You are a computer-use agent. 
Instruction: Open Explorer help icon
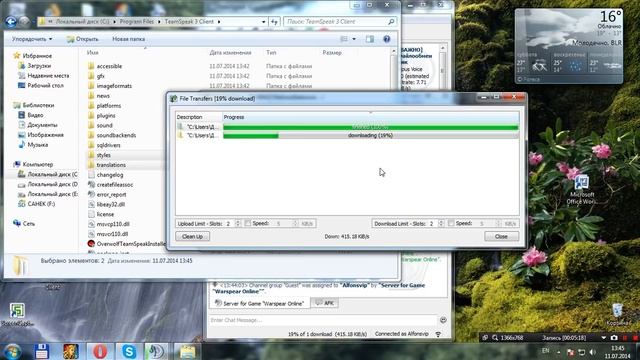(387, 39)
